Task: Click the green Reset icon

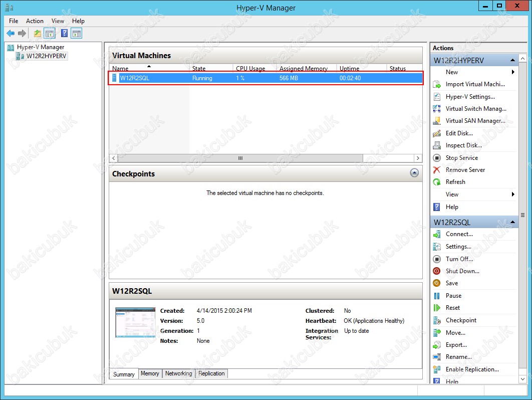Action: (x=437, y=308)
